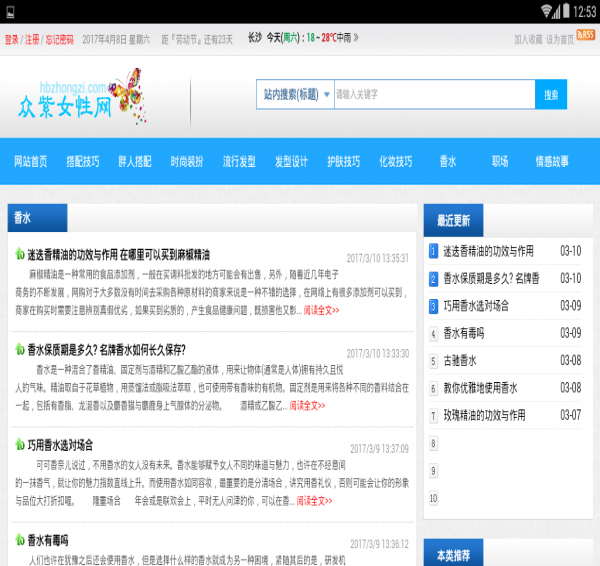Click 阅读全文>> under the 麻椒精油 article
This screenshot has height=566, width=600.
click(x=321, y=310)
